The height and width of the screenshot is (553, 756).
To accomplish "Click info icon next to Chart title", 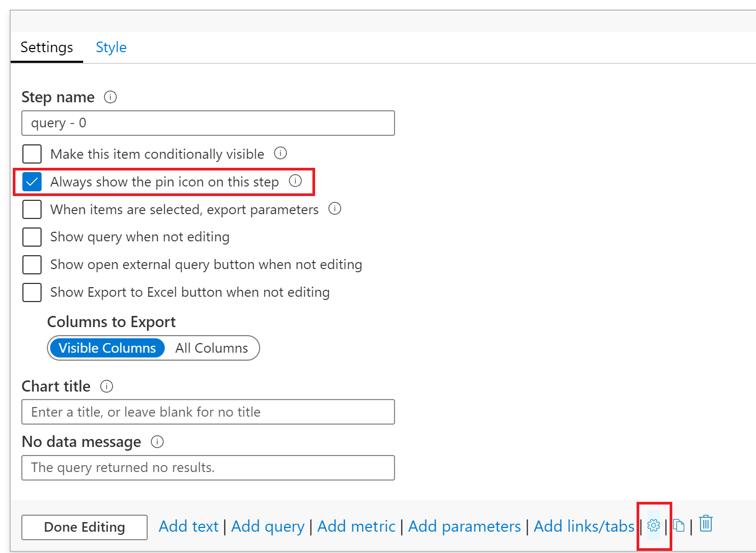I will (107, 386).
